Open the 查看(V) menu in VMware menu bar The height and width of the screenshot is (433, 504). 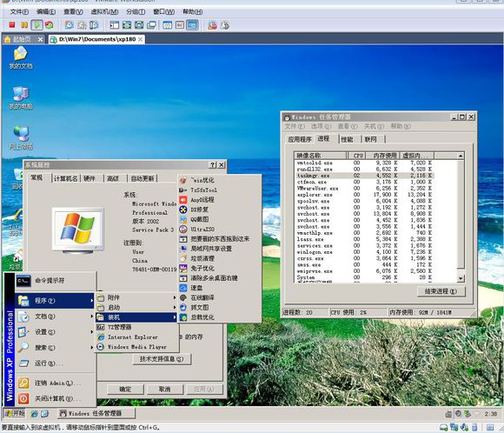(x=73, y=12)
